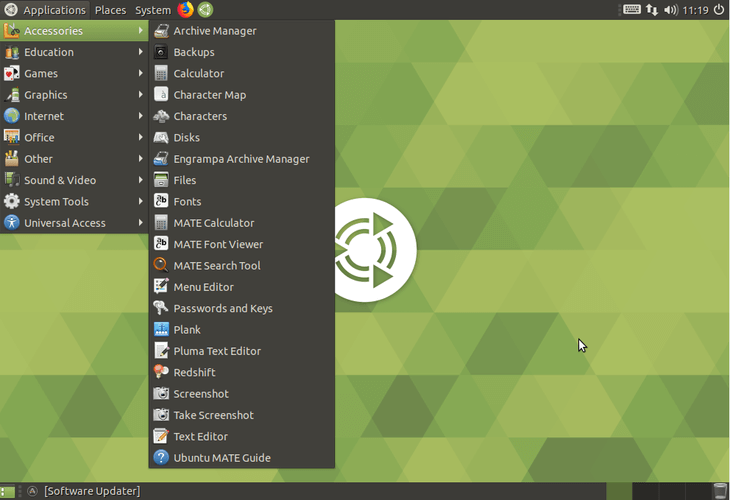Click the Text Editor notepad icon
Image resolution: width=730 pixels, height=500 pixels.
click(x=161, y=436)
